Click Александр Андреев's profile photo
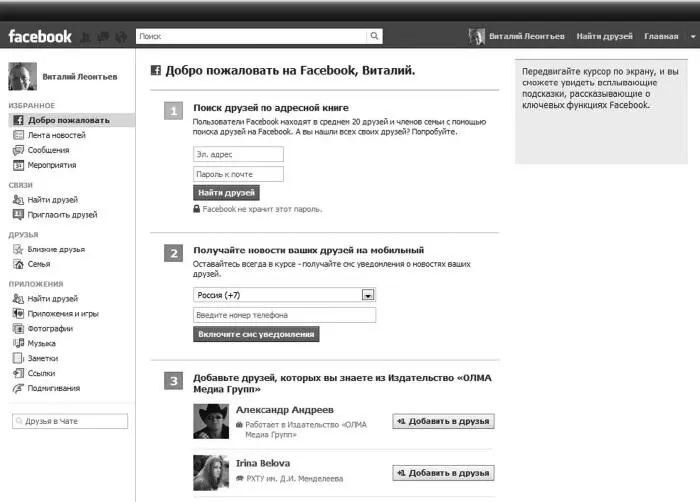 211,421
